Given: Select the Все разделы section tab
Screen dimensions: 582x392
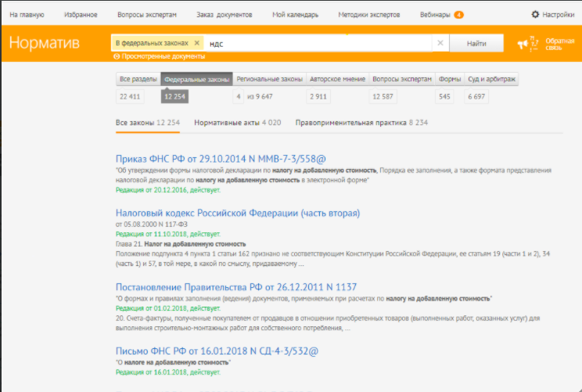Looking at the screenshot, I should tap(138, 79).
